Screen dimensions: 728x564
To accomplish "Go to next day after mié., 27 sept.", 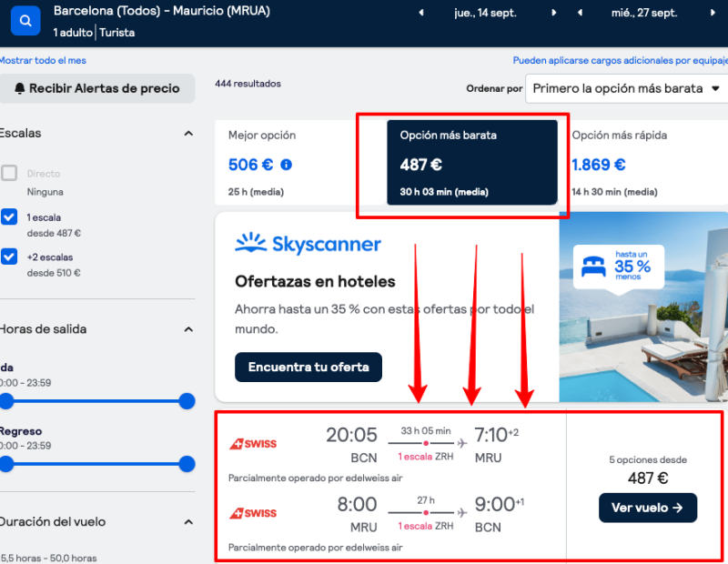I will (713, 13).
